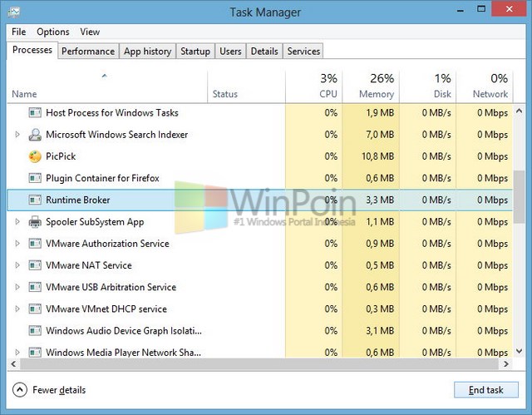Sort by the Status column header
This screenshot has width=532, height=415.
(x=246, y=86)
